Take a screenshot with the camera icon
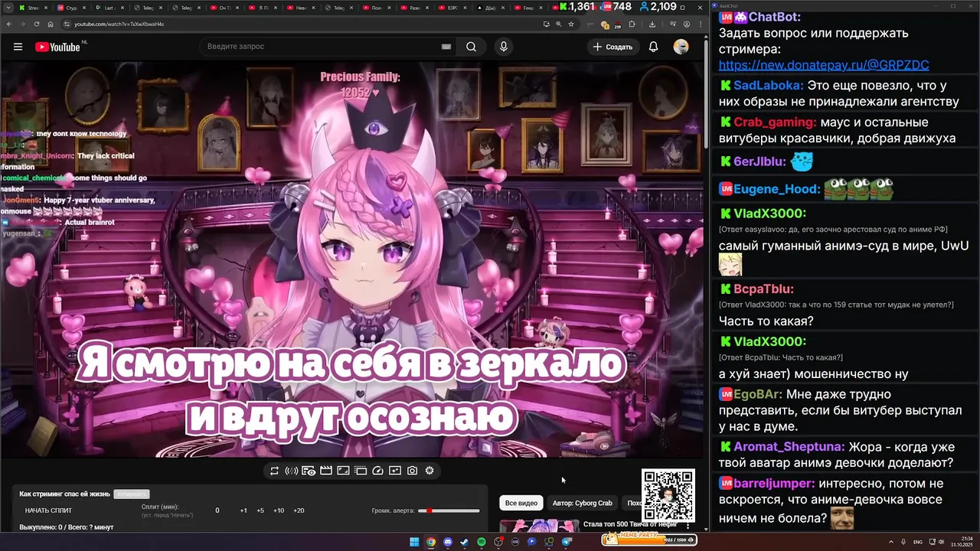This screenshot has height=551, width=980. [412, 471]
